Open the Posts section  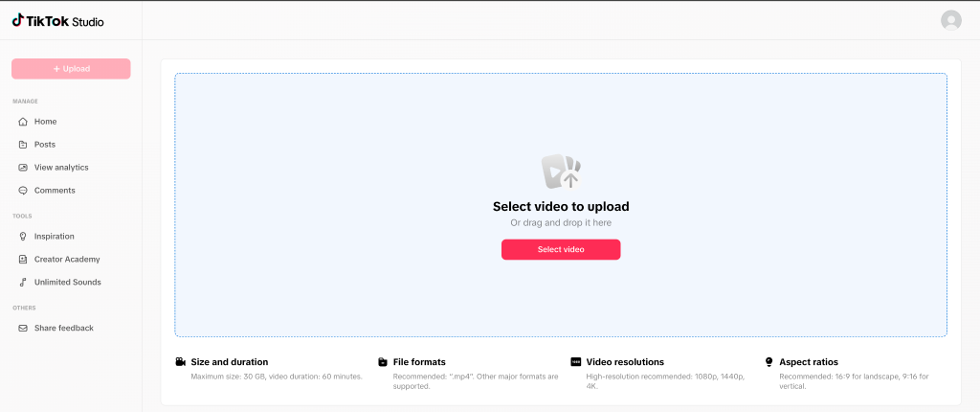(x=45, y=145)
